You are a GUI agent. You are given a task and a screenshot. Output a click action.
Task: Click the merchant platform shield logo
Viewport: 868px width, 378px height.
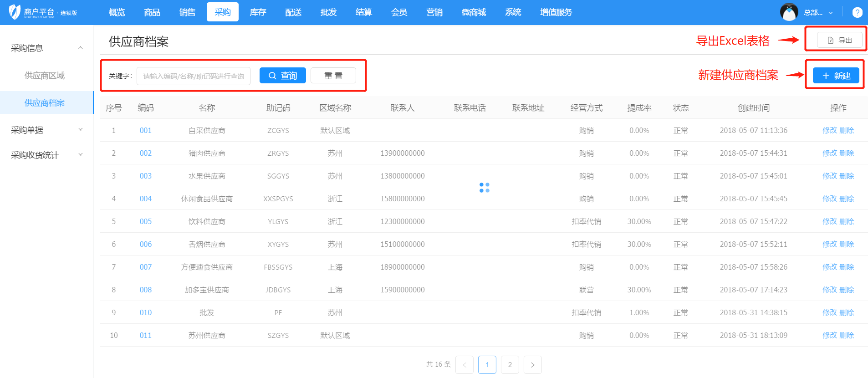(15, 12)
